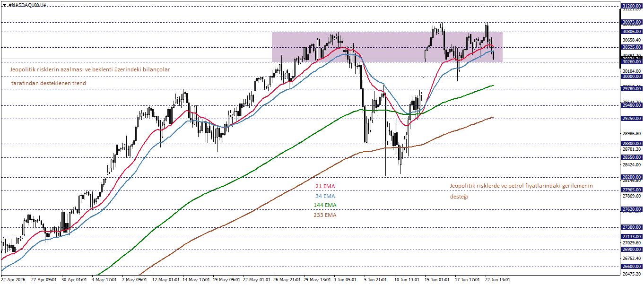The image size is (644, 285).
Task: Click the 17 Jun 17:01 time label
Action: [x=467, y=280]
